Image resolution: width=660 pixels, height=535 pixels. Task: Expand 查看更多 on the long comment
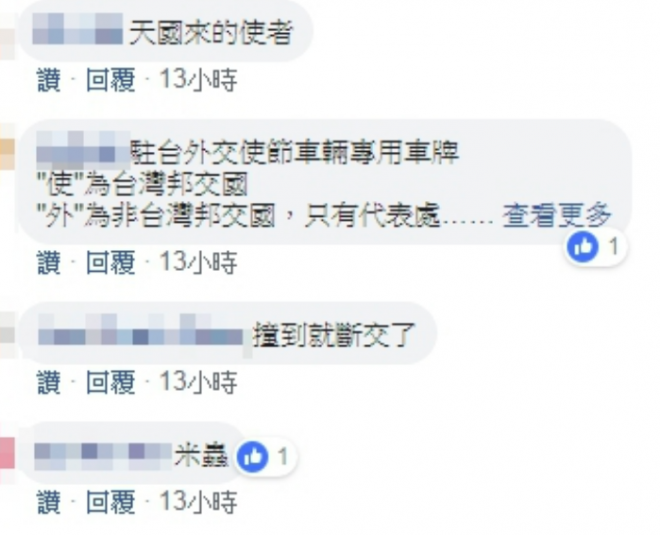(556, 216)
